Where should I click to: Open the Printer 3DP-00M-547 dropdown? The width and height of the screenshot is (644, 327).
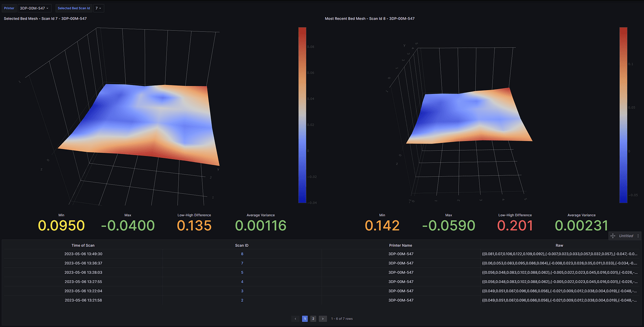coord(35,8)
